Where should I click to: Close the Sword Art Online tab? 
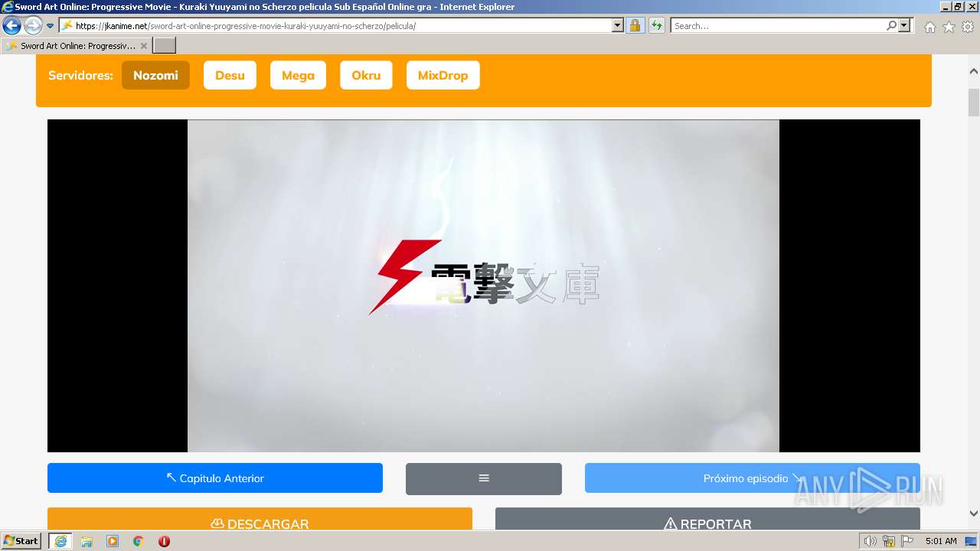click(x=144, y=46)
